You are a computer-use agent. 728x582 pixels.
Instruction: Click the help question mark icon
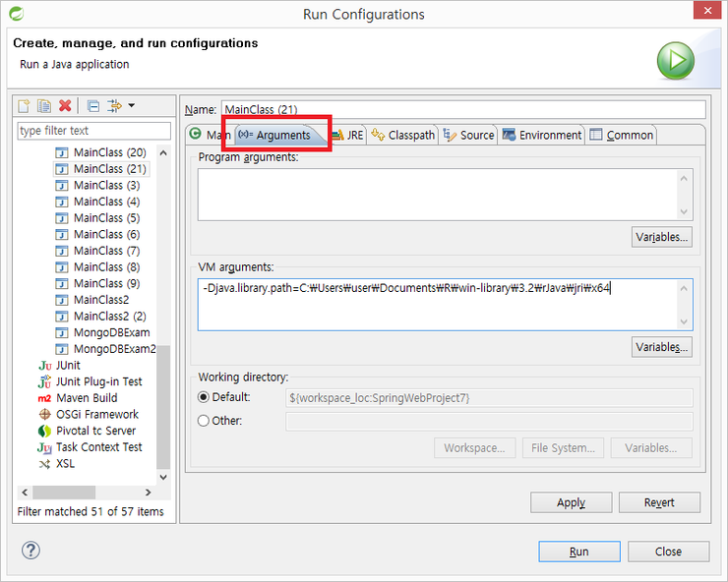(x=31, y=551)
